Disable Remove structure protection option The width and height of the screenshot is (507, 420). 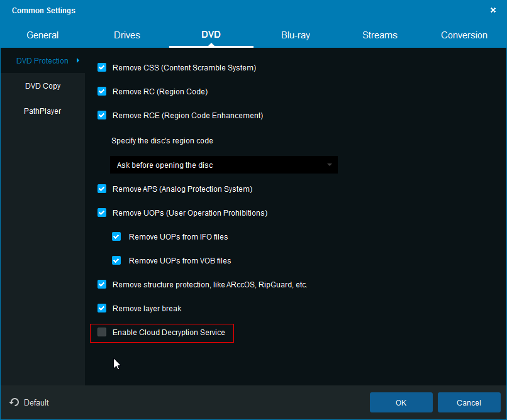(102, 284)
